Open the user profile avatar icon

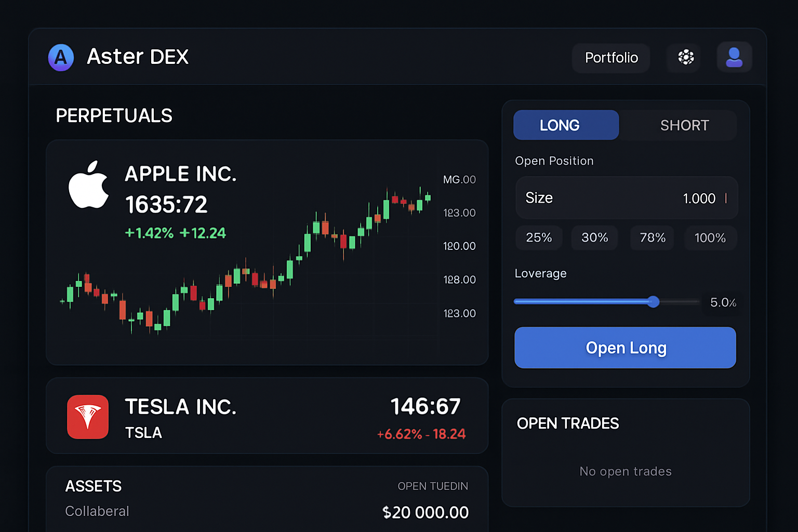734,57
